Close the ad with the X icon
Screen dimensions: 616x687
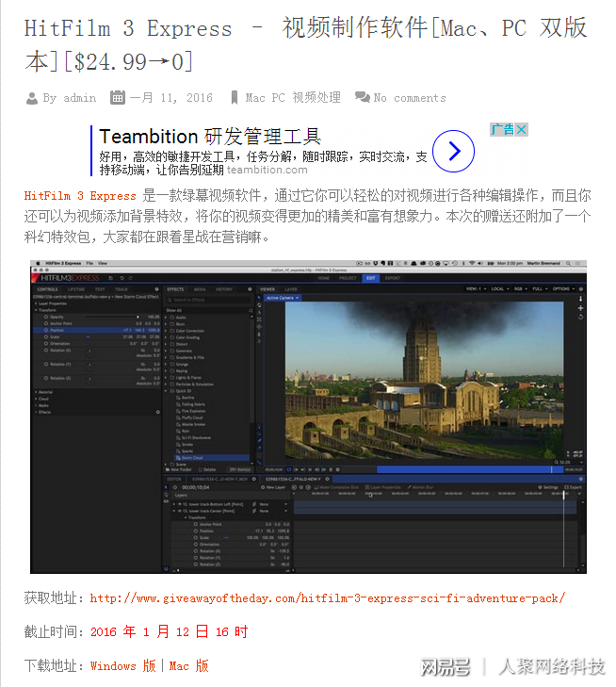(521, 130)
